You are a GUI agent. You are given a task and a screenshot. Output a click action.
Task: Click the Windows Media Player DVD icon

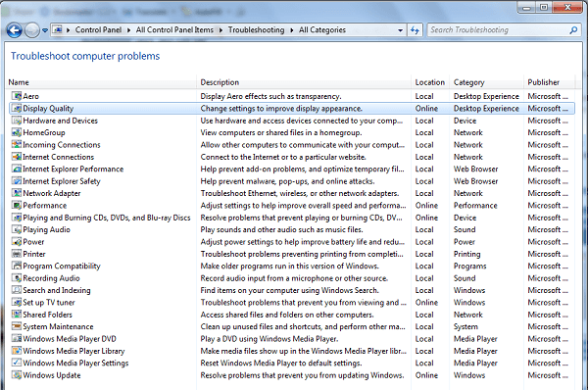(x=17, y=339)
